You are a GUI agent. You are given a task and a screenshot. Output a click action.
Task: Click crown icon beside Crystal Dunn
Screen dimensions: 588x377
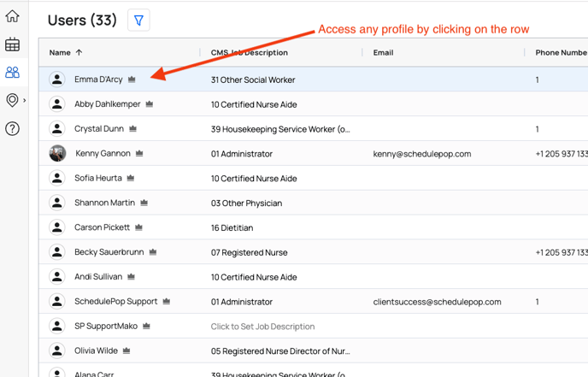point(132,129)
